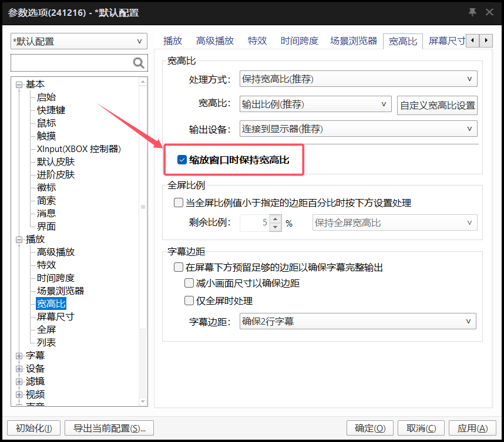This screenshot has height=442, width=504.
Task: Open the 字幕边距 dropdown
Action: 358,322
